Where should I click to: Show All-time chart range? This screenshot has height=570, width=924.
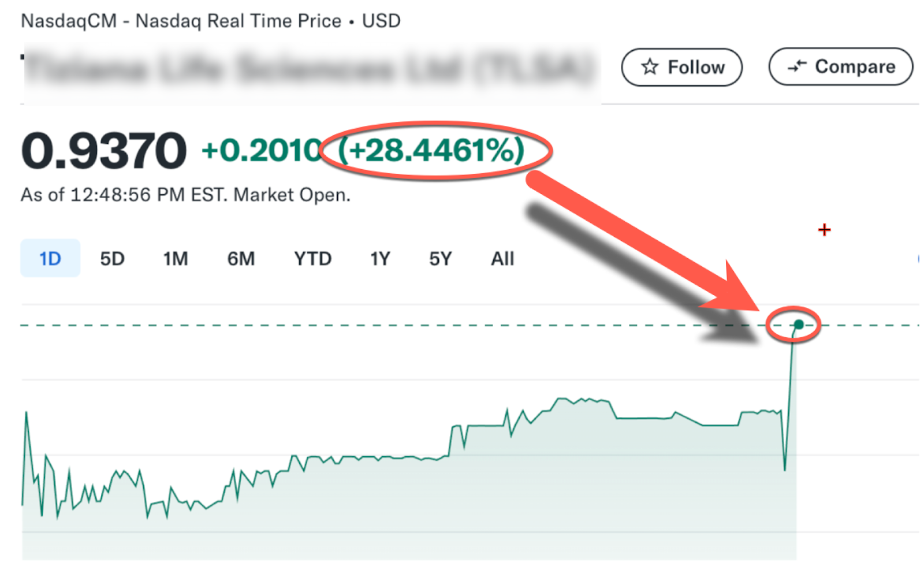(x=502, y=258)
